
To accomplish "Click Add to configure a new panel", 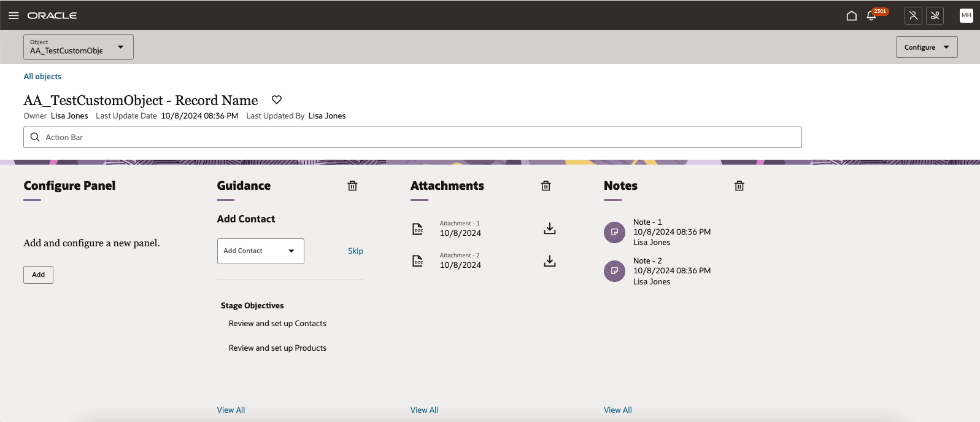I will click(39, 275).
